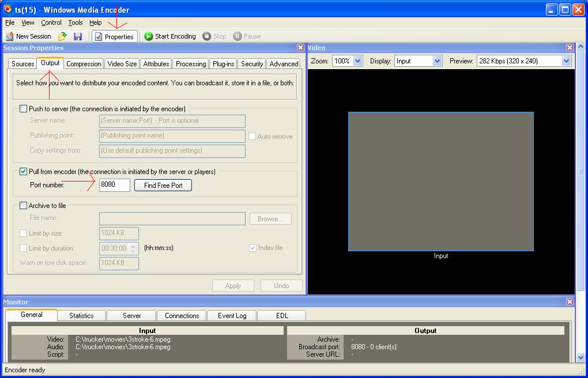588x378 pixels.
Task: Click the archive File name field
Action: (x=172, y=218)
